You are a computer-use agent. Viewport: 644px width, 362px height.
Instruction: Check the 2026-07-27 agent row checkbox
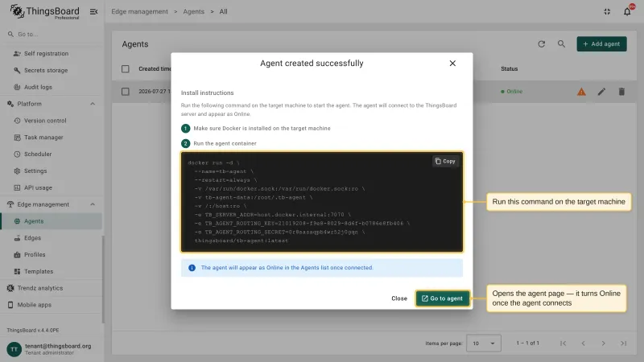coord(126,92)
